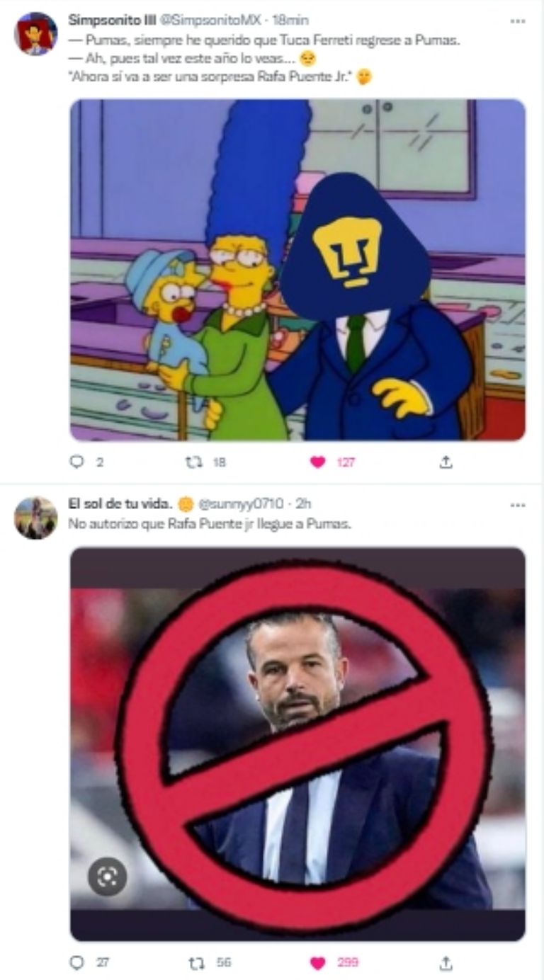Click the image lens search icon on photo

pyautogui.click(x=107, y=877)
